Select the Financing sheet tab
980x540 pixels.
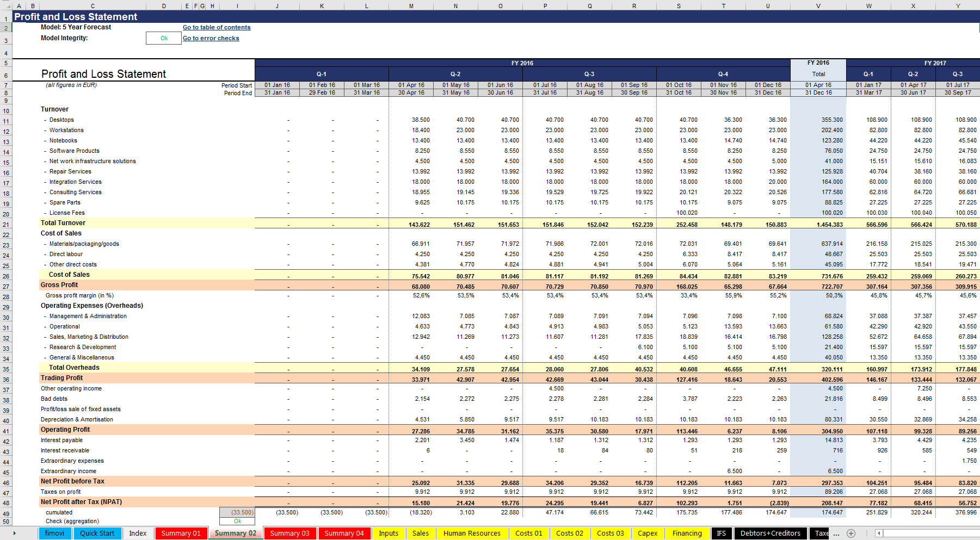(687, 533)
